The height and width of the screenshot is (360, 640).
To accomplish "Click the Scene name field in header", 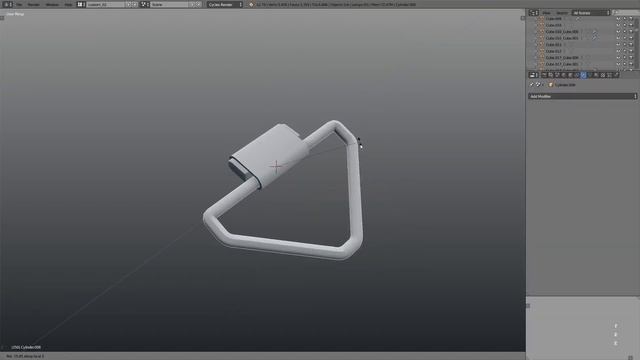I will click(170, 4).
